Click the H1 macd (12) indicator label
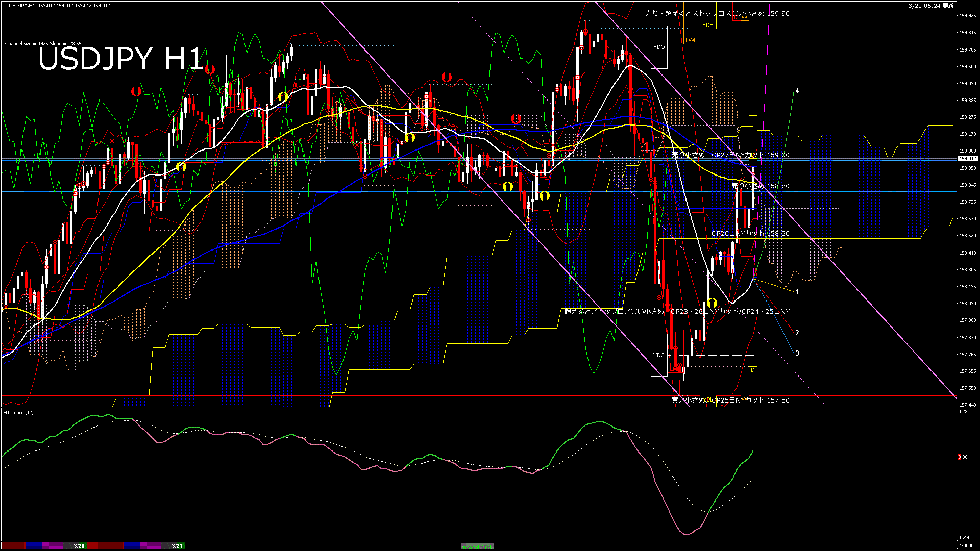980x551 pixels. pyautogui.click(x=18, y=412)
